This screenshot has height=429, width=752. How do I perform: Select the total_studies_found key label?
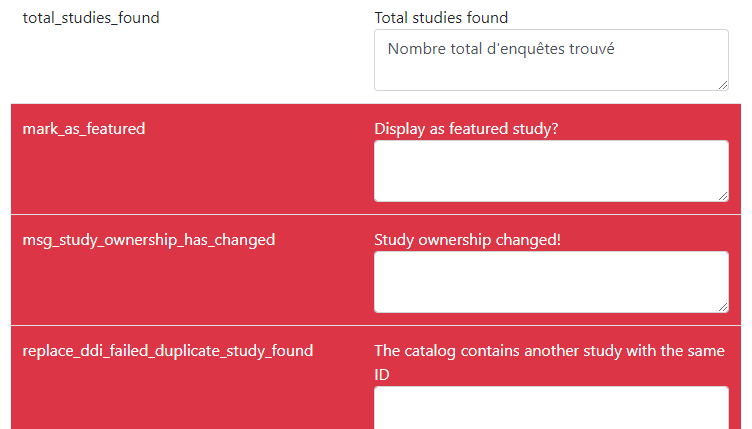pos(91,18)
